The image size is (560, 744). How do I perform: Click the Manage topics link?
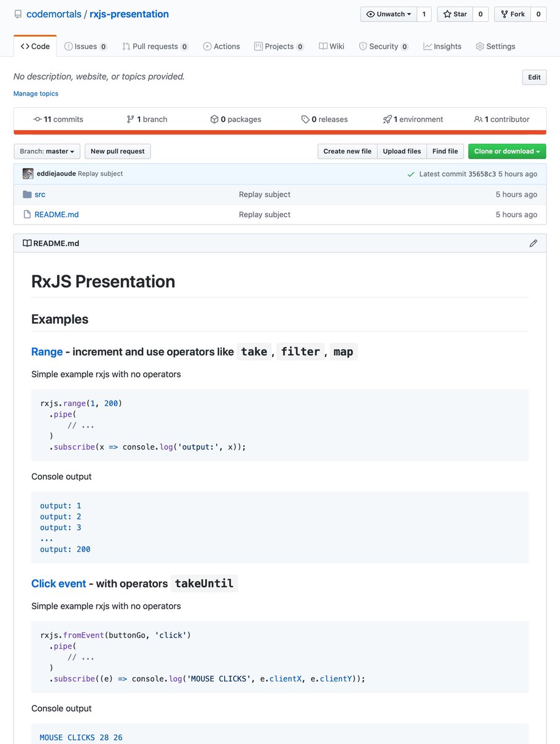(36, 94)
